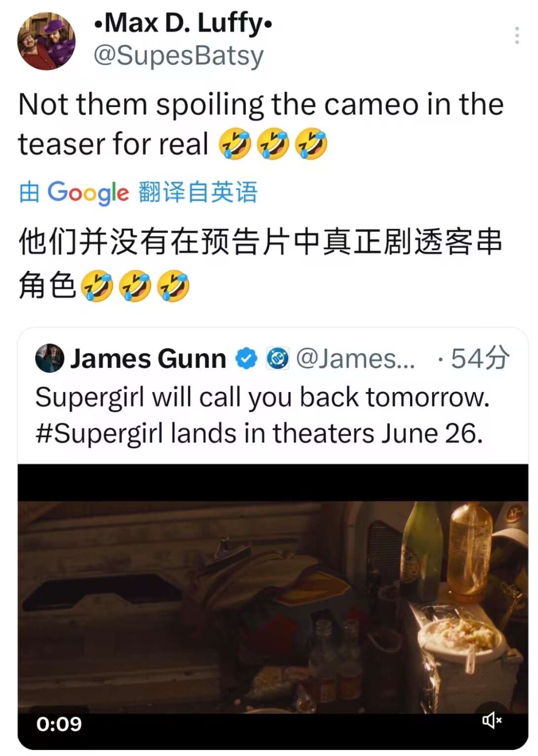Tap the blue verified badge beside James Gunn
Viewport: 538px width, 756px height.
246,359
